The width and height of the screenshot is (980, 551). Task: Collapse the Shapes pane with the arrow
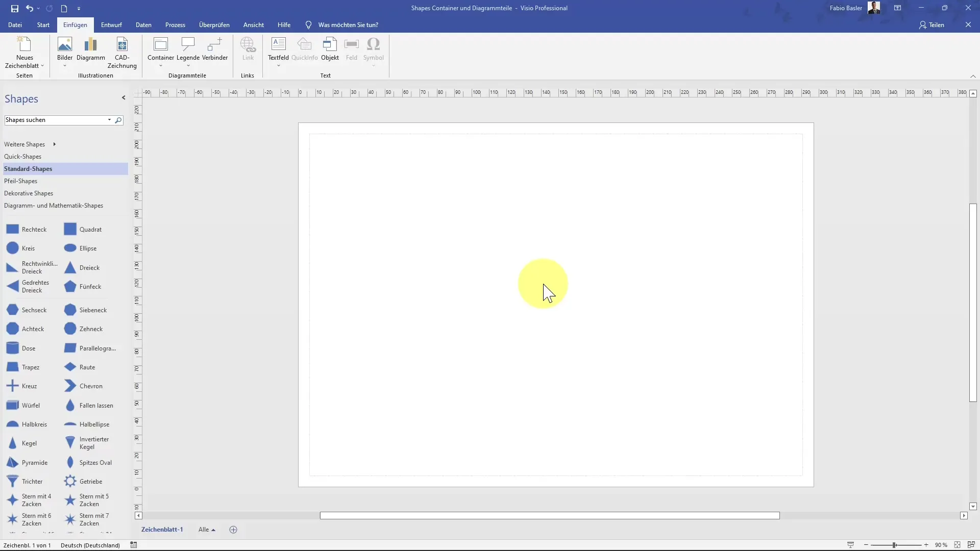coord(124,97)
